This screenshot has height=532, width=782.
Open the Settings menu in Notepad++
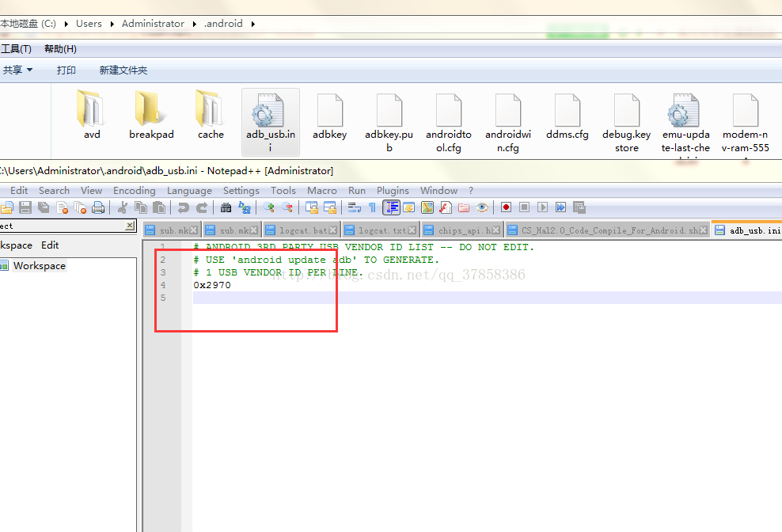(x=241, y=191)
